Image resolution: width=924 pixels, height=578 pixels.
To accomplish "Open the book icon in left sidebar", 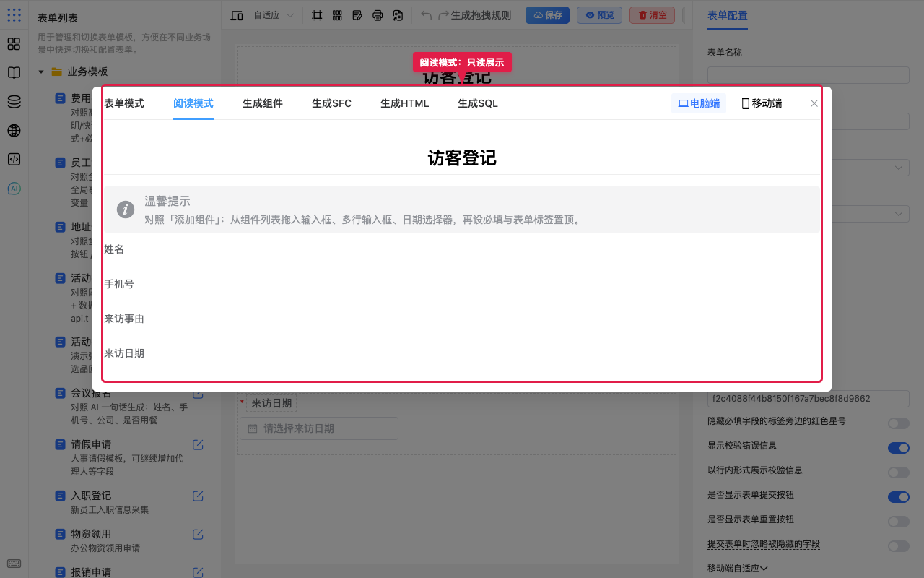I will pos(14,73).
